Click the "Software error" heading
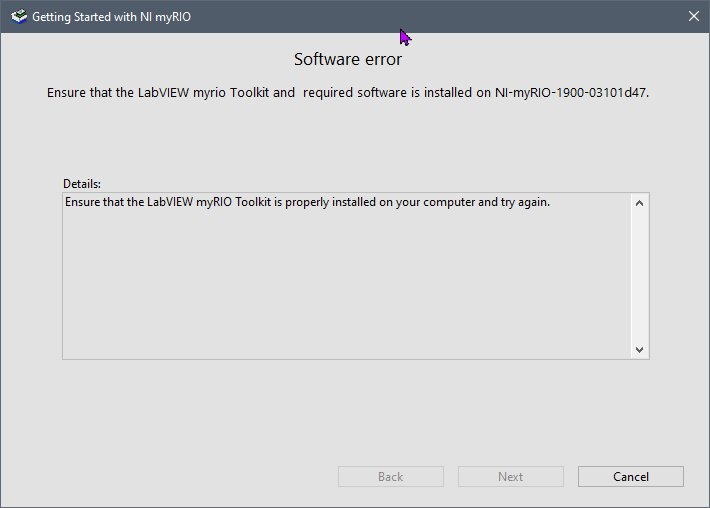This screenshot has width=710, height=508. tap(348, 60)
